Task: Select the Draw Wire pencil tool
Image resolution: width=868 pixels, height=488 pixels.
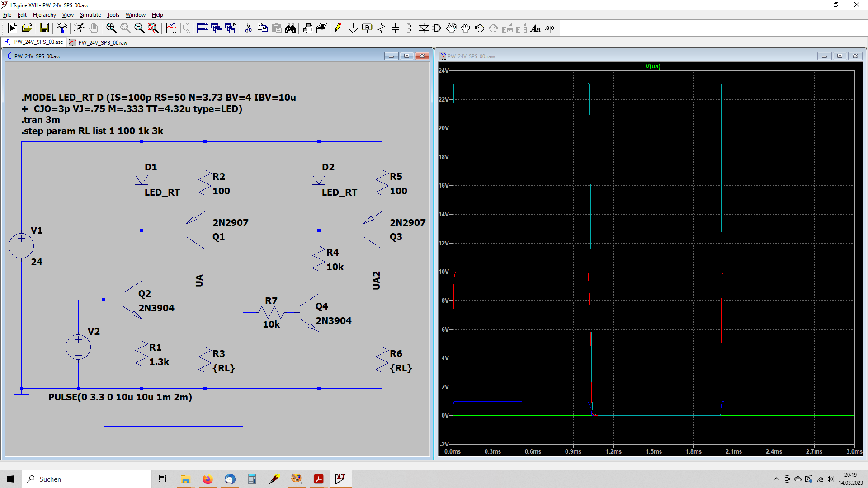Action: [x=340, y=28]
